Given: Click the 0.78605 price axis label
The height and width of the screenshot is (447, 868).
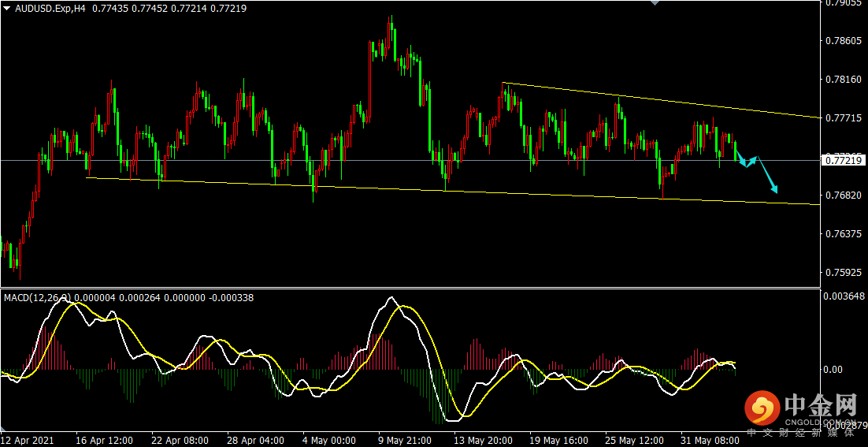Looking at the screenshot, I should pos(841,41).
